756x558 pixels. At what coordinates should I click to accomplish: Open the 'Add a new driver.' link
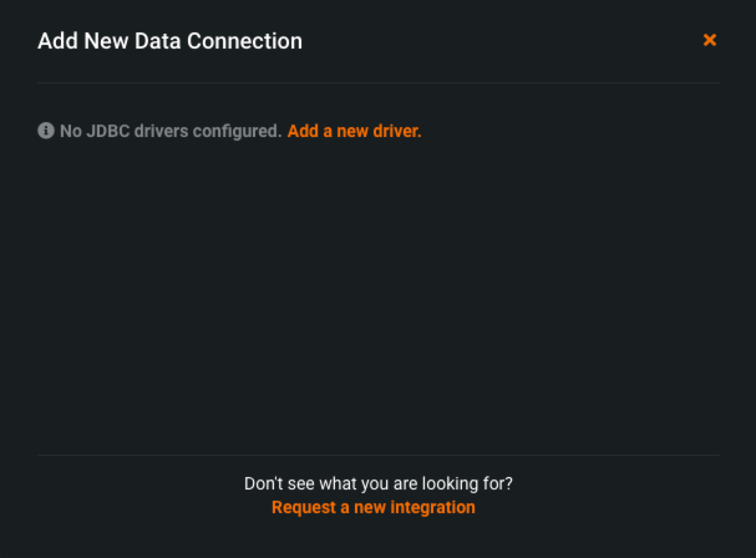pos(354,131)
